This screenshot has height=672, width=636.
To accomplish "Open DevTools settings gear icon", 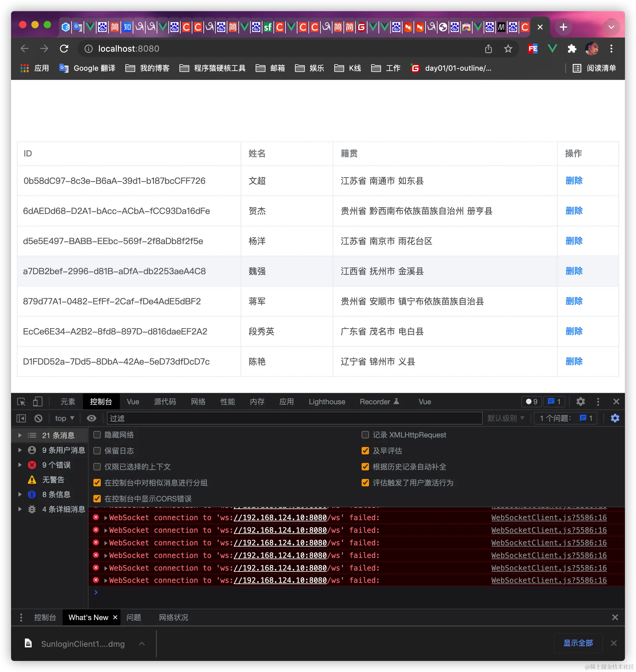I will 580,402.
